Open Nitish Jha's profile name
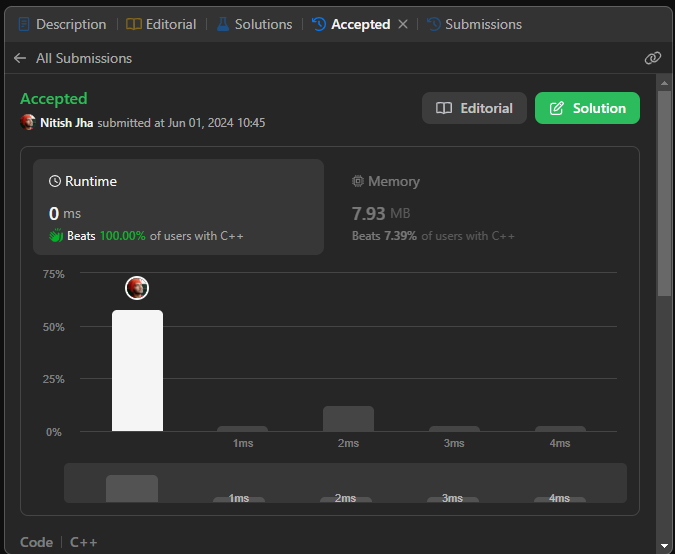The width and height of the screenshot is (675, 554). point(66,123)
